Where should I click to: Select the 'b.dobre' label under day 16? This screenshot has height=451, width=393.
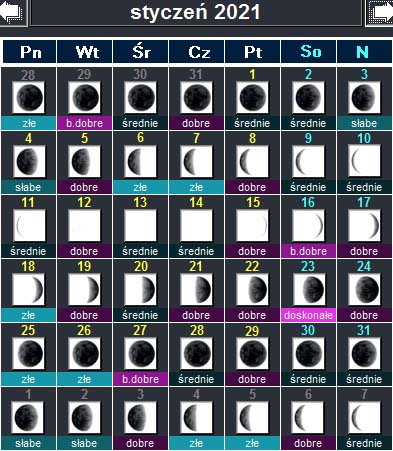point(308,251)
